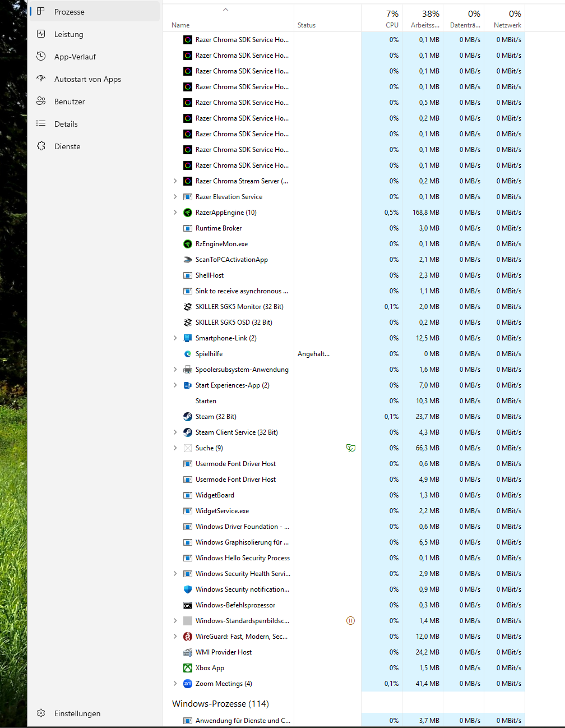
Task: Click the 168,8 MB memory value of RazerAppEngine
Action: [x=426, y=213]
